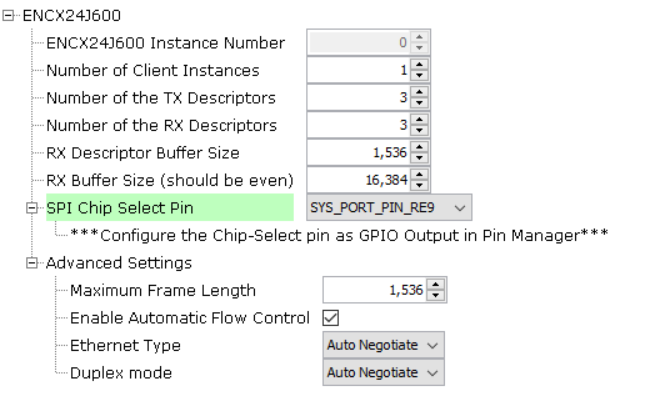Decrease RX Buffer Size value
This screenshot has height=413, width=650.
pyautogui.click(x=420, y=186)
